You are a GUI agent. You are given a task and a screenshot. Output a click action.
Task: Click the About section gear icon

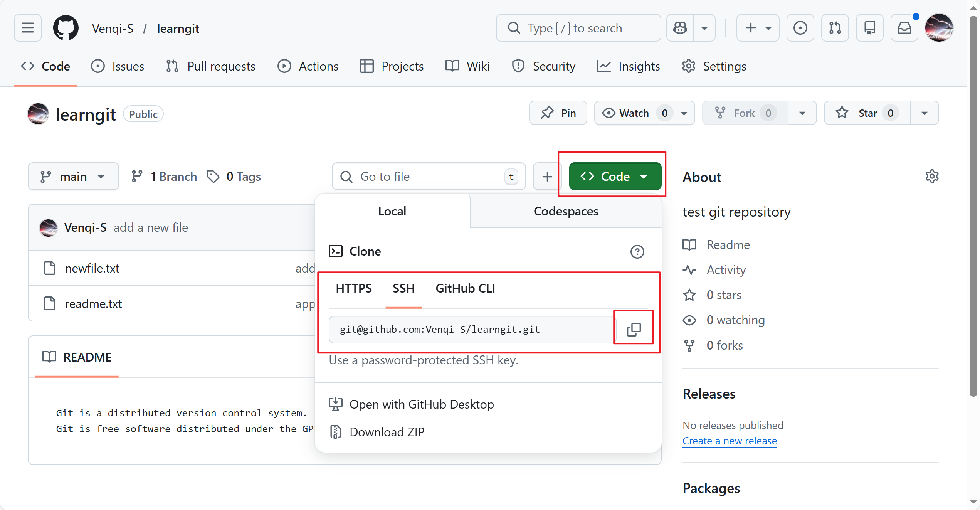pos(932,177)
